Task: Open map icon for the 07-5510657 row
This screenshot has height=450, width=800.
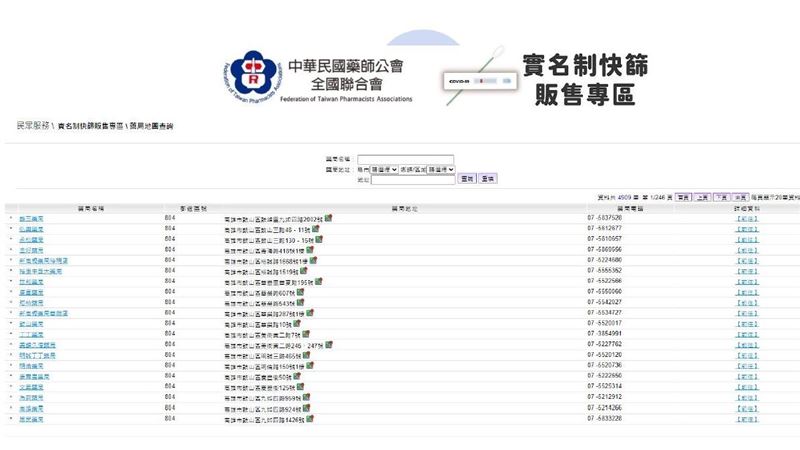Action: point(318,239)
